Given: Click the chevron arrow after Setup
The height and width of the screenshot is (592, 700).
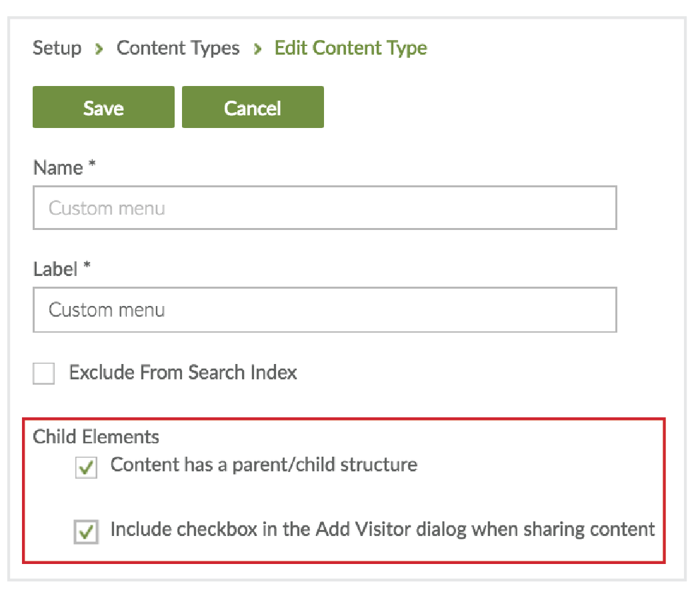Looking at the screenshot, I should [99, 49].
